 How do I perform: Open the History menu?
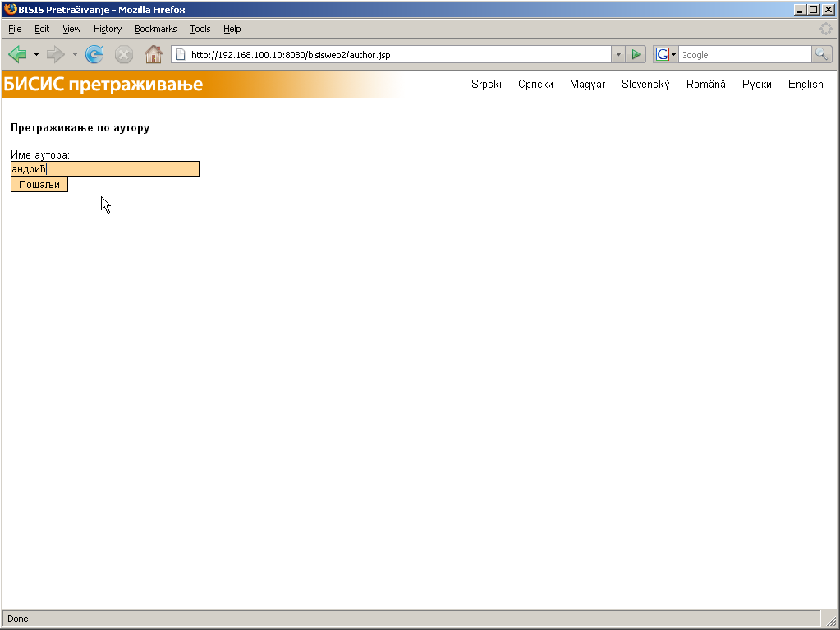click(x=107, y=29)
